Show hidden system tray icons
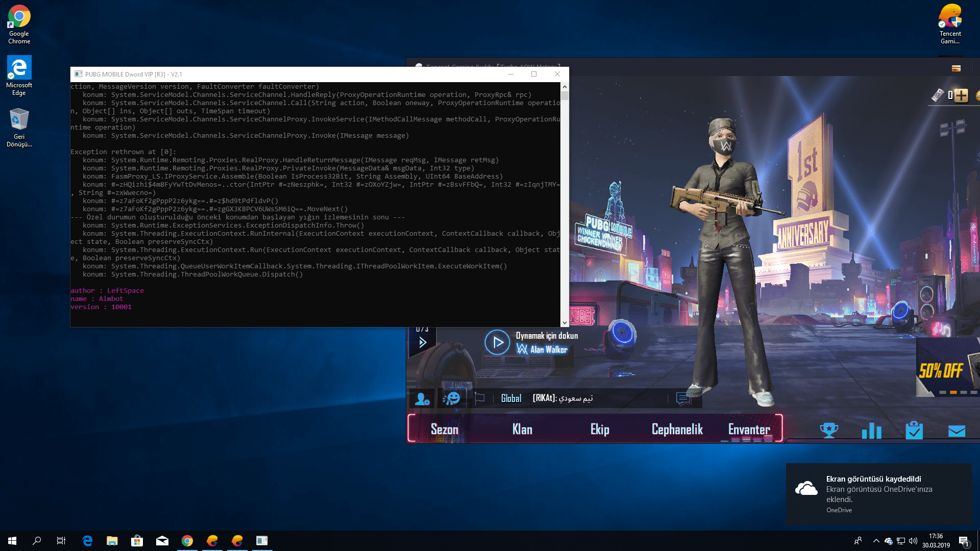The width and height of the screenshot is (980, 551). pos(876,541)
